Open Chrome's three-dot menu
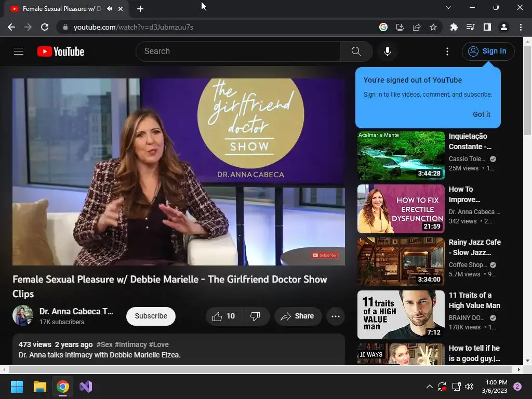Image resolution: width=532 pixels, height=399 pixels. (521, 27)
